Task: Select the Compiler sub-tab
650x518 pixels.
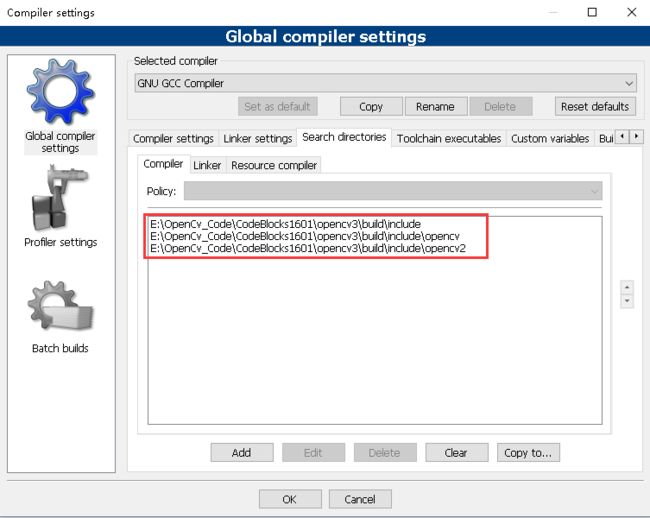Action: (x=163, y=164)
